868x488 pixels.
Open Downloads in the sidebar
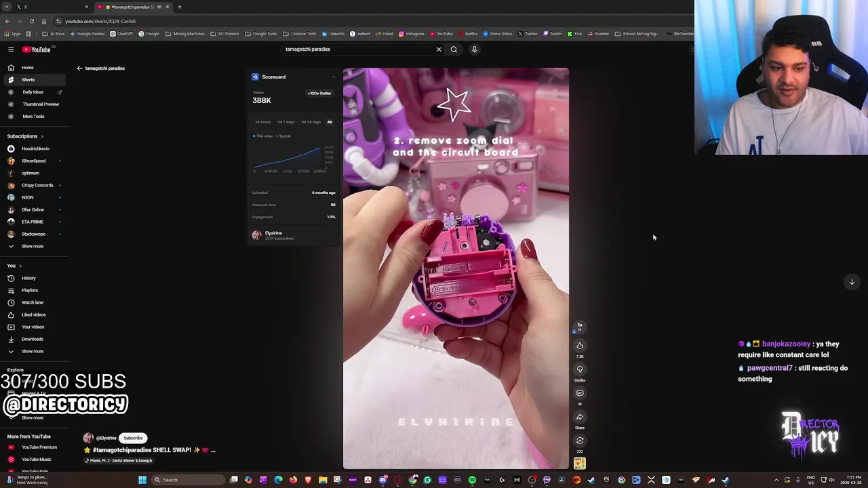click(32, 339)
